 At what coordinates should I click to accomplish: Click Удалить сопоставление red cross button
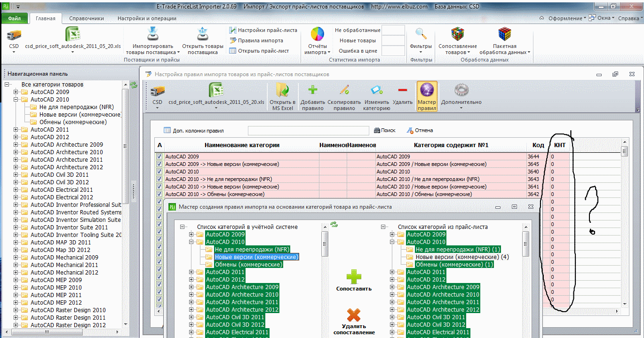pyautogui.click(x=354, y=322)
